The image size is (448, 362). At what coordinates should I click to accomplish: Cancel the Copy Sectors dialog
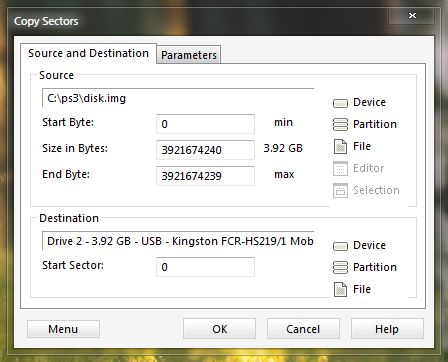[x=303, y=329]
